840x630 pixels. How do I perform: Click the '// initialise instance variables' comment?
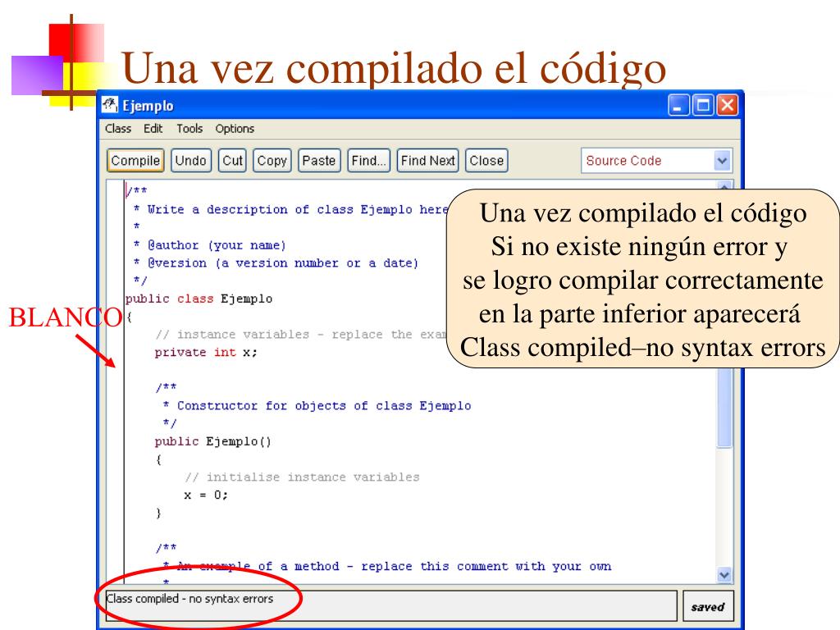click(302, 477)
